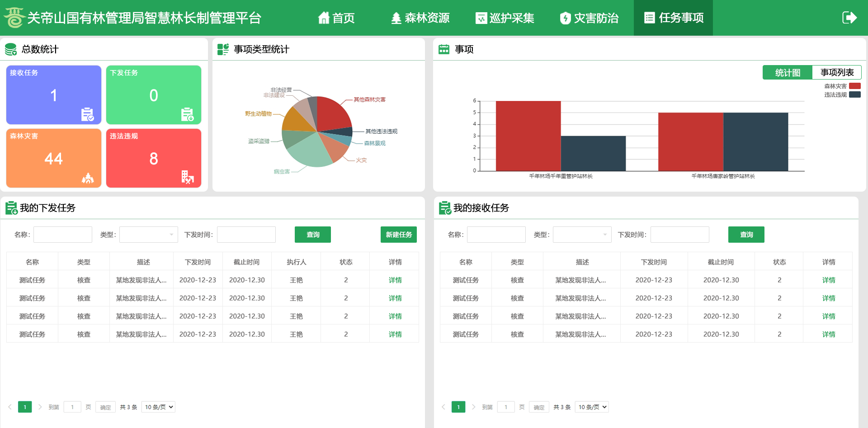Image resolution: width=868 pixels, height=428 pixels.
Task: Click the clipboard icon on 接收任务 card
Action: [x=87, y=114]
